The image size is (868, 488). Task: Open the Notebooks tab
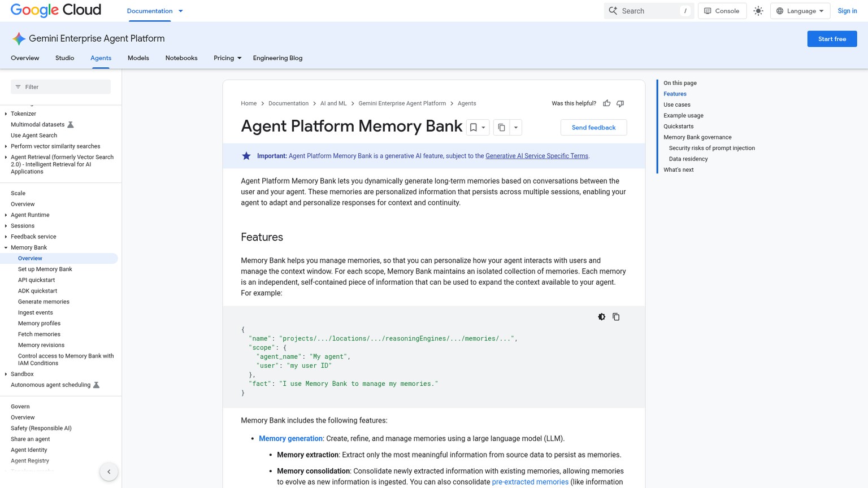pyautogui.click(x=181, y=58)
